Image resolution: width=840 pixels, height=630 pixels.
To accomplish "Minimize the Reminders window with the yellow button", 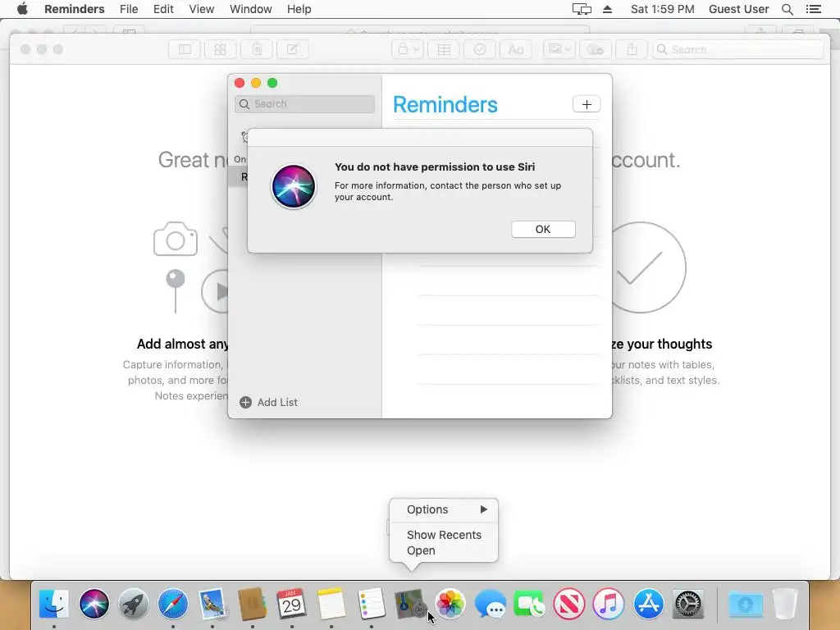I will [x=256, y=83].
